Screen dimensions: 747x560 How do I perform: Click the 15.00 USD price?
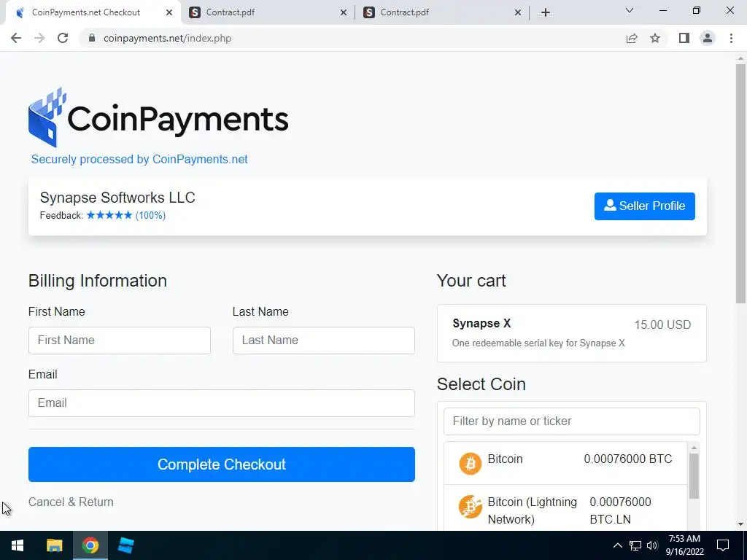pyautogui.click(x=662, y=324)
